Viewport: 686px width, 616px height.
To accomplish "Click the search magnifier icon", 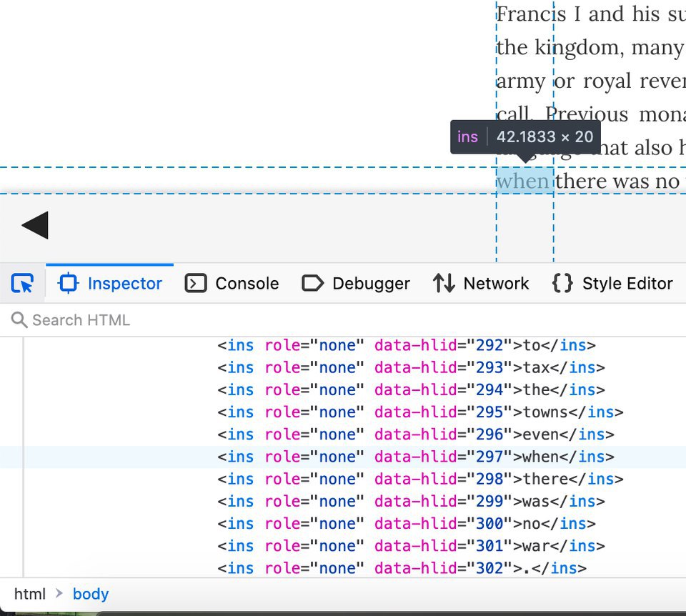I will coord(19,320).
